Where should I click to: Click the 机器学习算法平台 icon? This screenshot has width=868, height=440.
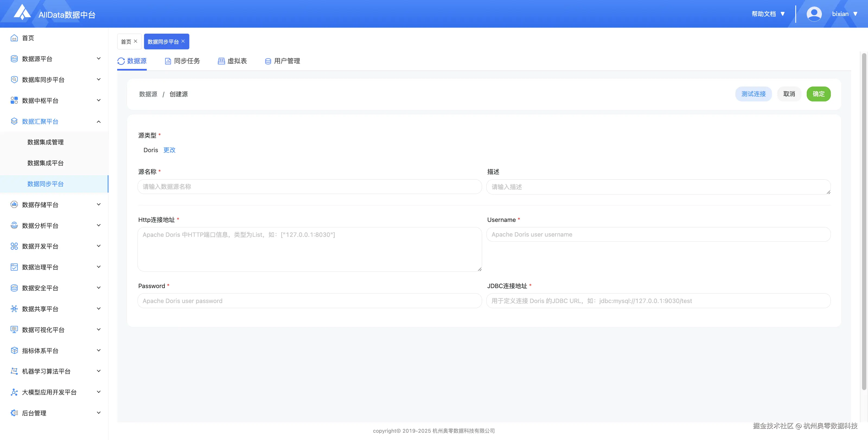(14, 371)
